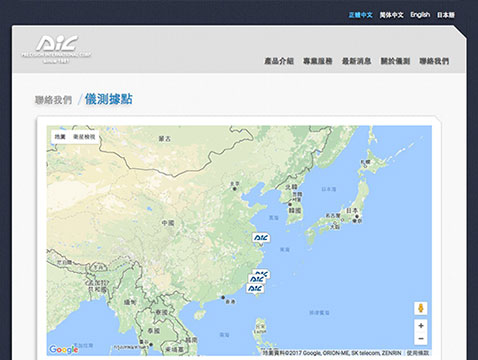Click 聯絡我們 breadcrumb text
The height and width of the screenshot is (360, 478).
[x=53, y=100]
